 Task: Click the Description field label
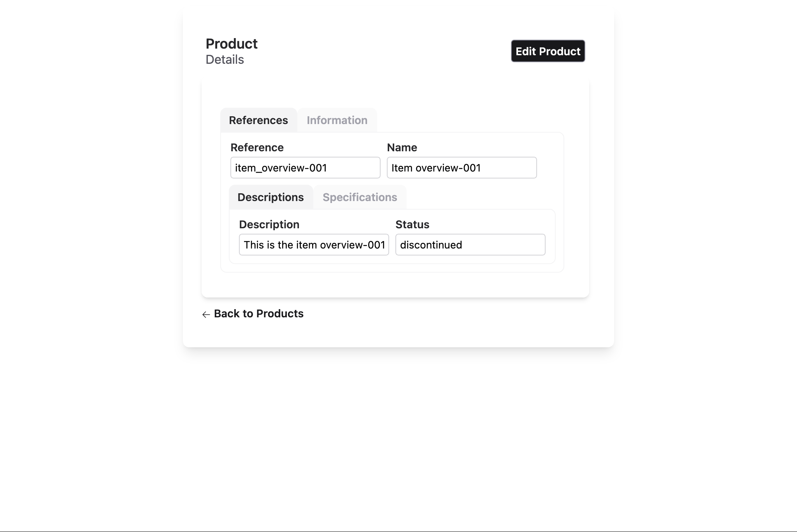click(269, 224)
